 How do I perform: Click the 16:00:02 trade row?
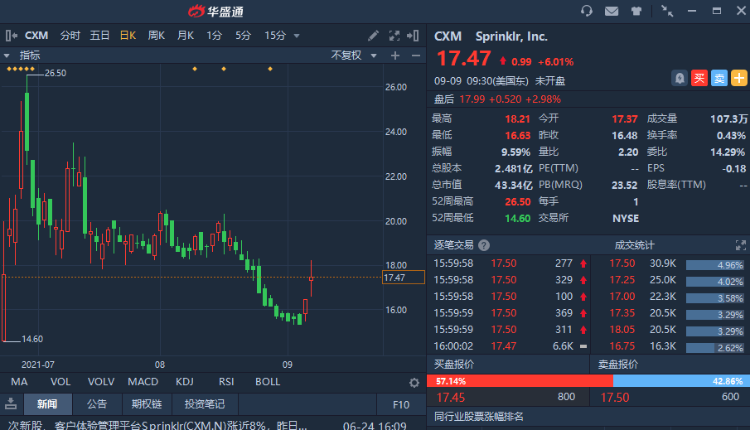511,346
